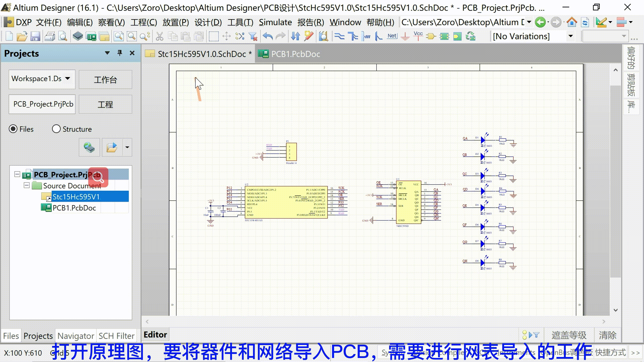Click the VCC power port icon
The image size is (644, 362).
[x=418, y=36]
